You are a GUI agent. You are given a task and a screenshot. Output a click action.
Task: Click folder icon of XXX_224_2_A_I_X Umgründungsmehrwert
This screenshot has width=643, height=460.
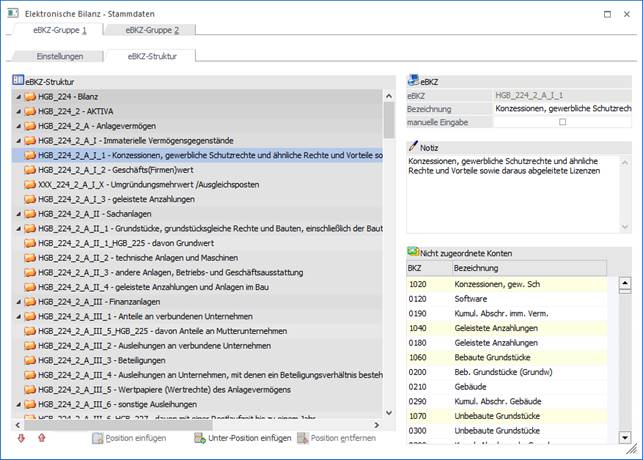29,185
